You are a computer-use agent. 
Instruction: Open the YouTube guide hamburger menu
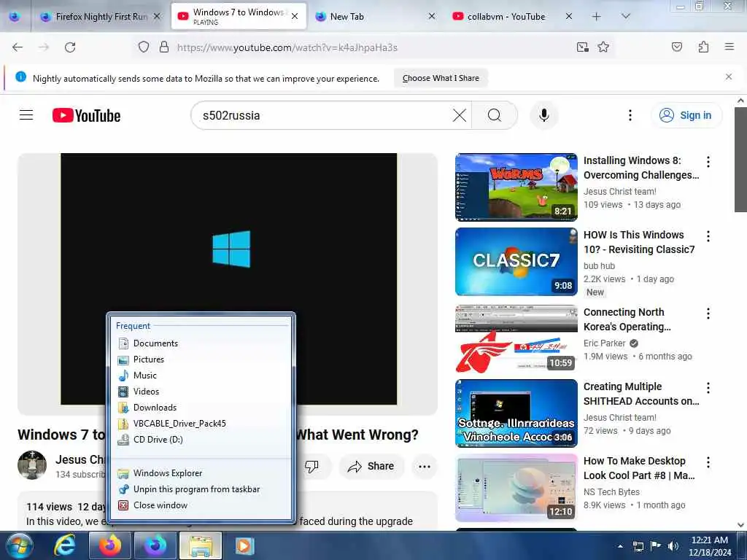[26, 115]
